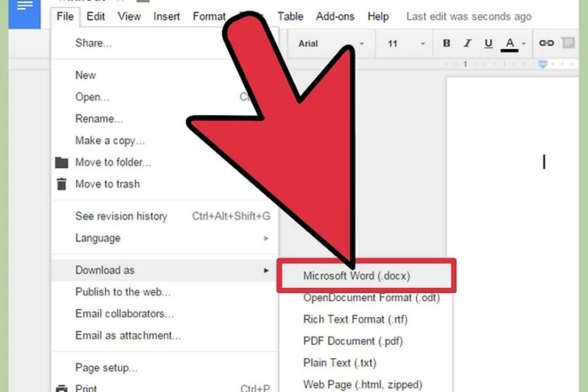
Task: Click the Italic formatting icon
Action: 467,43
